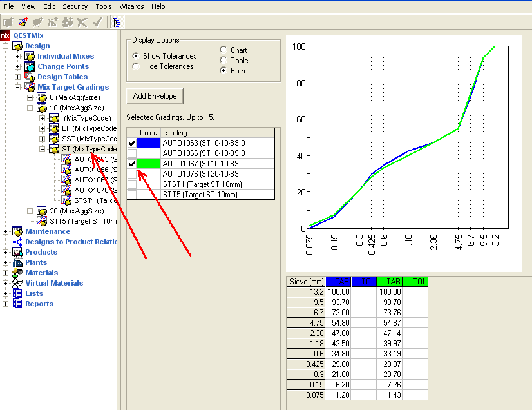The image size is (532, 410).
Task: Click Designs to Product Relations arrow icon
Action: [x=17, y=242]
